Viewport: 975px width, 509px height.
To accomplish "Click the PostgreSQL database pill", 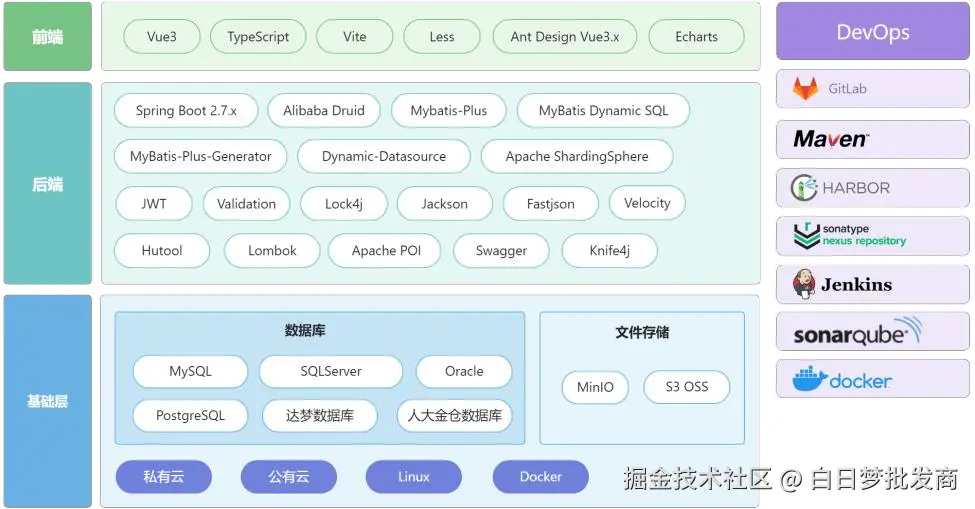I will [190, 415].
